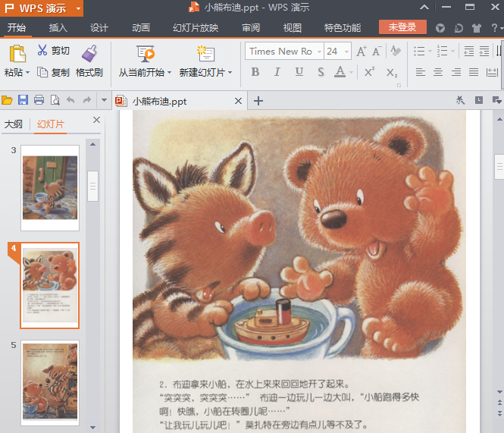Open the 特色功能 tab
Viewport: 504px width, 433px height.
[x=343, y=27]
